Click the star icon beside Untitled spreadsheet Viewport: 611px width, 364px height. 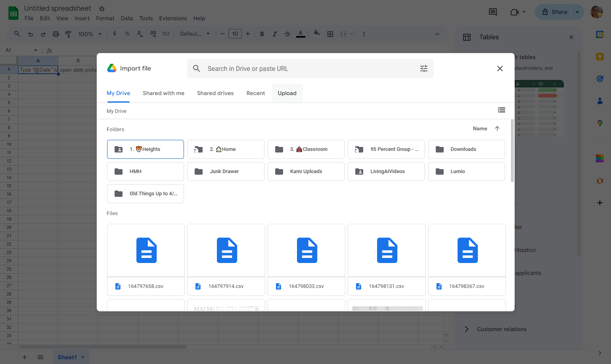102,8
